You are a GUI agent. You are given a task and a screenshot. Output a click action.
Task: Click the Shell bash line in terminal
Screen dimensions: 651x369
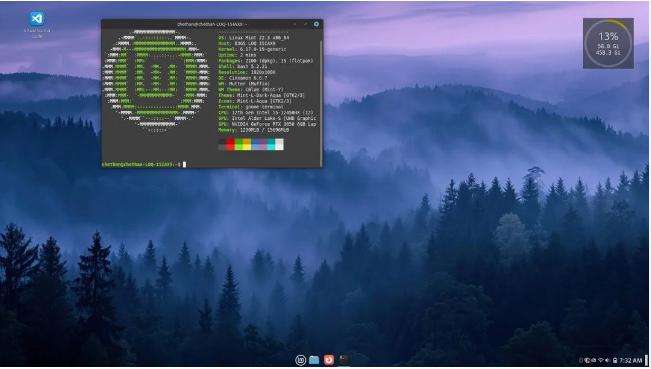click(x=243, y=66)
